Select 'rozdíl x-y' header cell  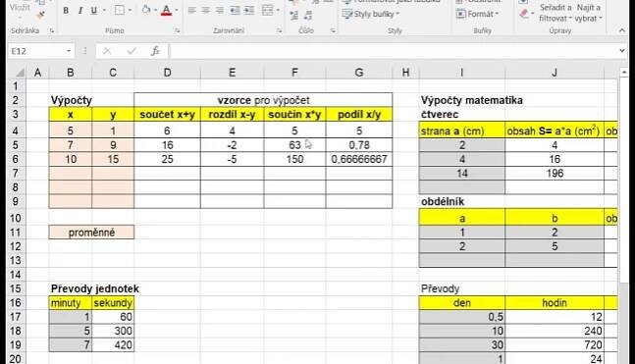[232, 115]
